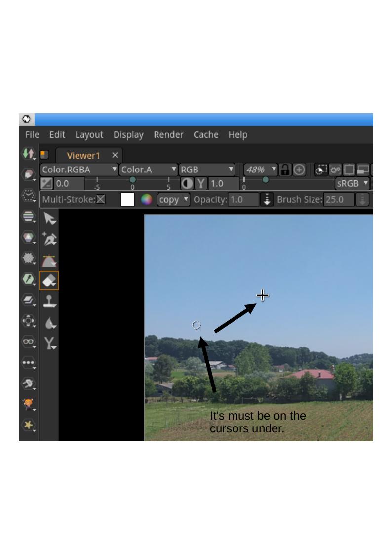Toggle the auto-contrast half-circle button
The image size is (392, 555).
pyautogui.click(x=187, y=183)
